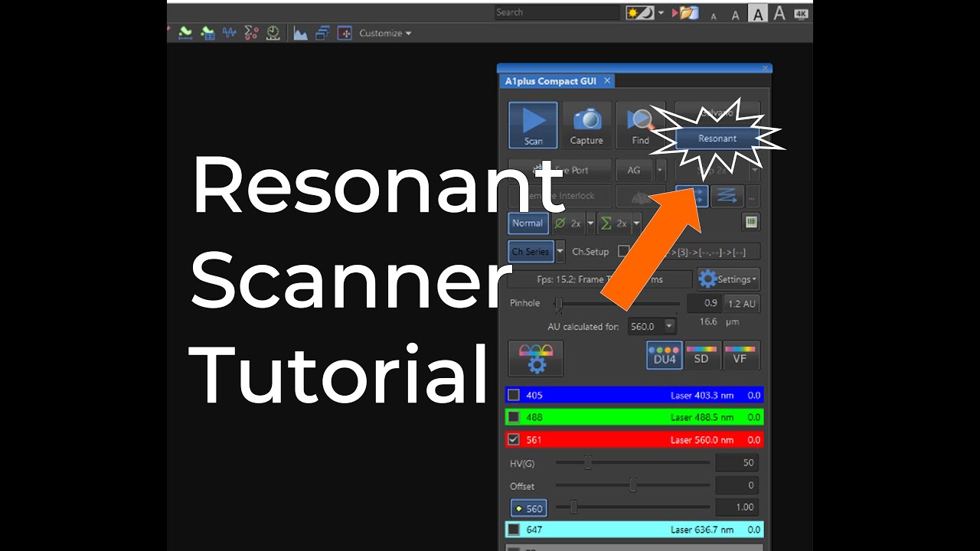Toggle the Ch Series button
Screen dimensions: 980x551
(x=531, y=252)
